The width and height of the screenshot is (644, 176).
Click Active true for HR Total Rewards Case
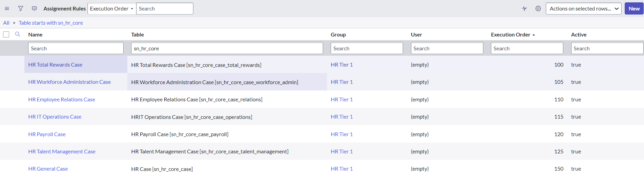coord(576,65)
